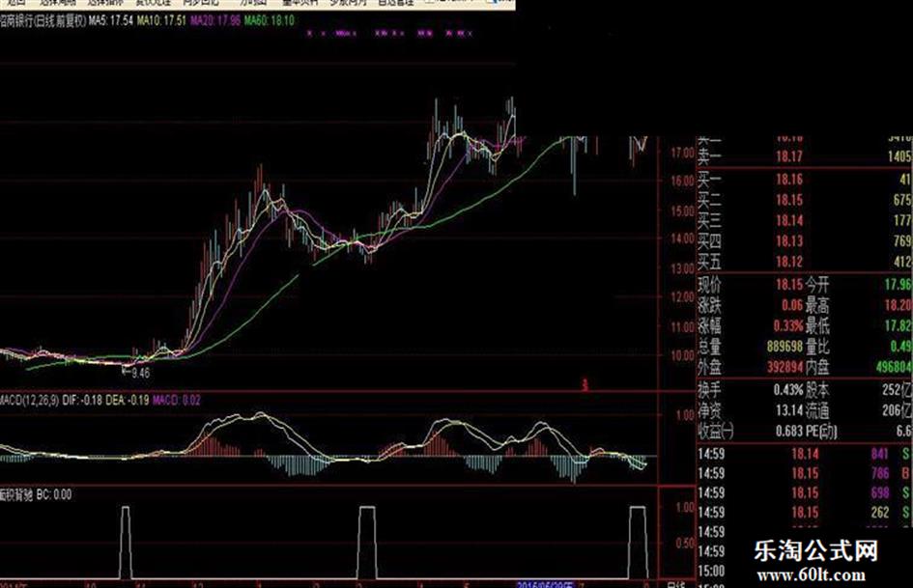Select the 买四 bid row at 18.13
The width and height of the screenshot is (913, 588).
(804, 241)
